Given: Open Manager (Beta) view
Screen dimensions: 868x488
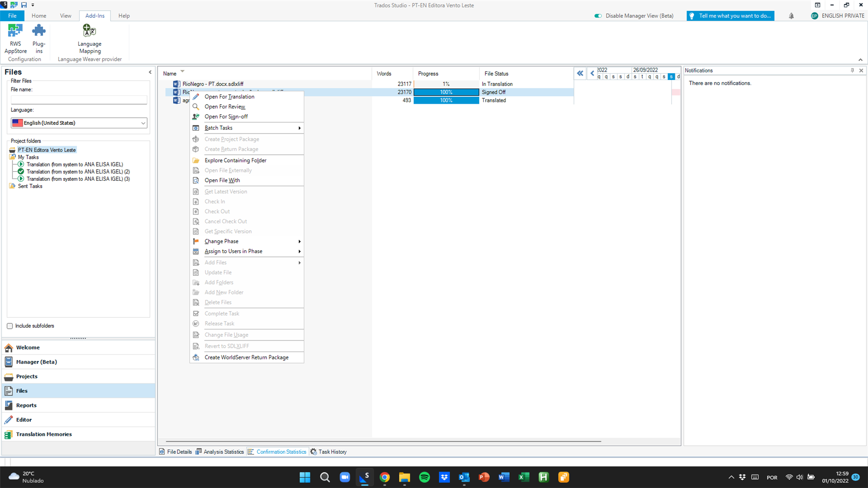Looking at the screenshot, I should pos(79,362).
